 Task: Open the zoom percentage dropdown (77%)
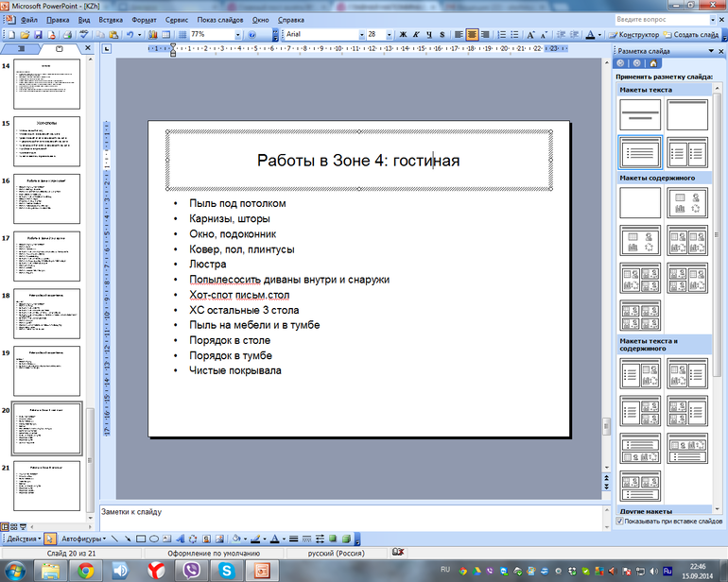point(236,35)
